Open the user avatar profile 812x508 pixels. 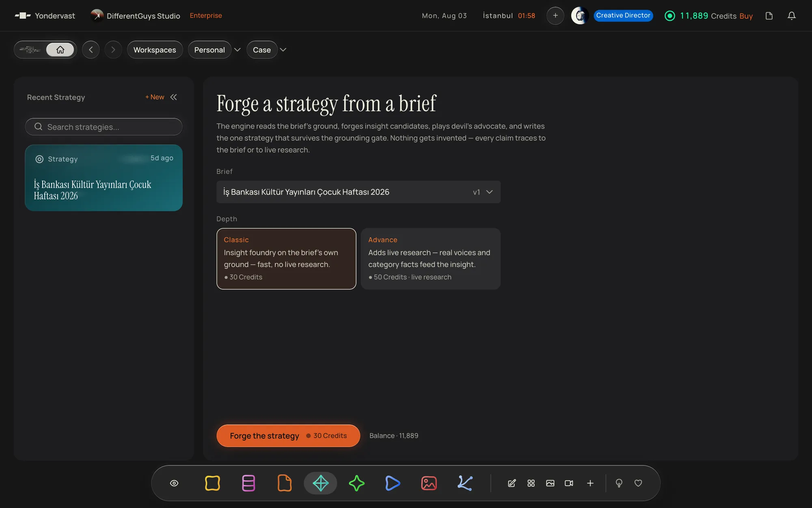coord(580,16)
